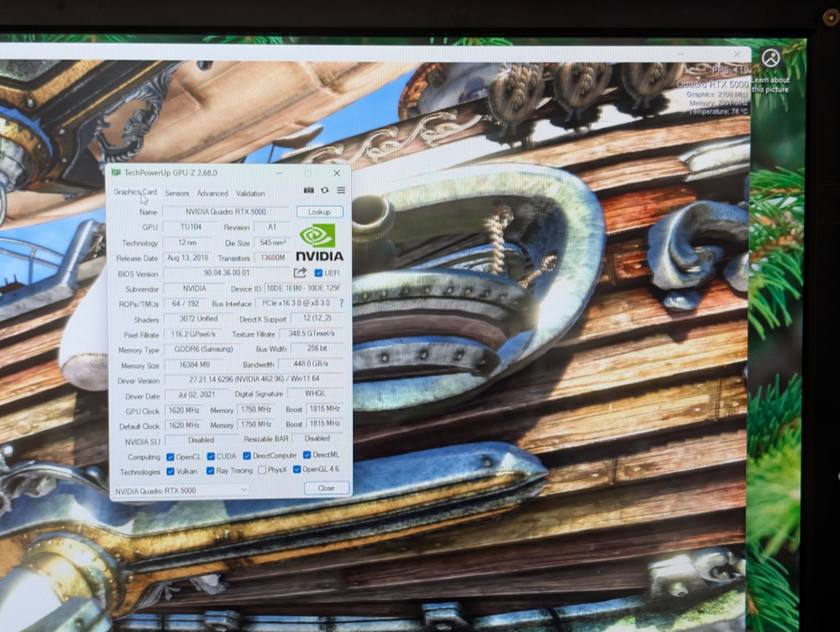The width and height of the screenshot is (840, 632).
Task: Click the DirectX Support value 12 (12_2)
Action: (x=317, y=318)
